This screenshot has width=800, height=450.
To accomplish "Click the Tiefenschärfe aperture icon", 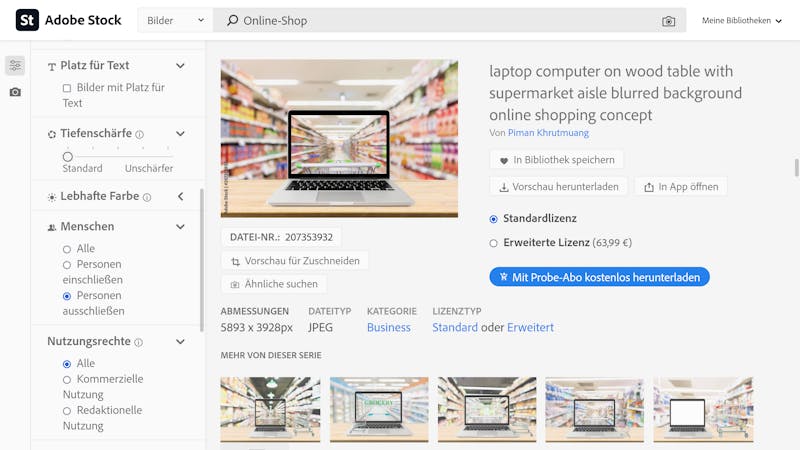I will tap(52, 134).
